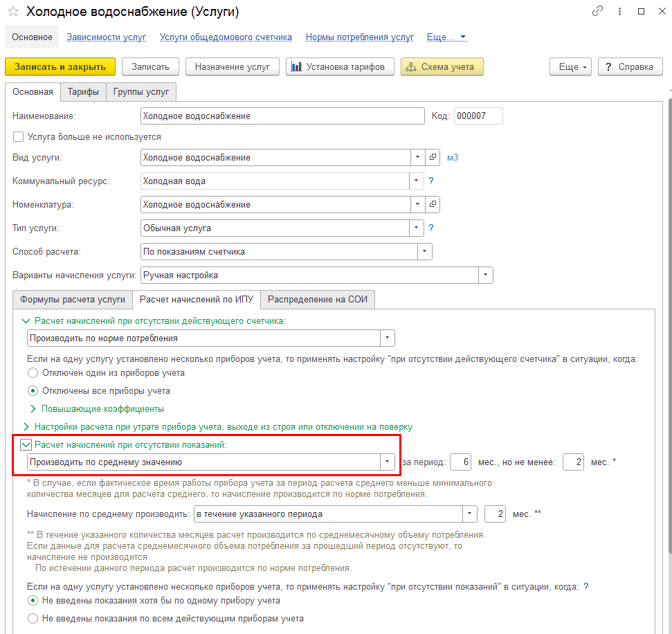Click help question mark next to Тип услуги

tap(430, 228)
